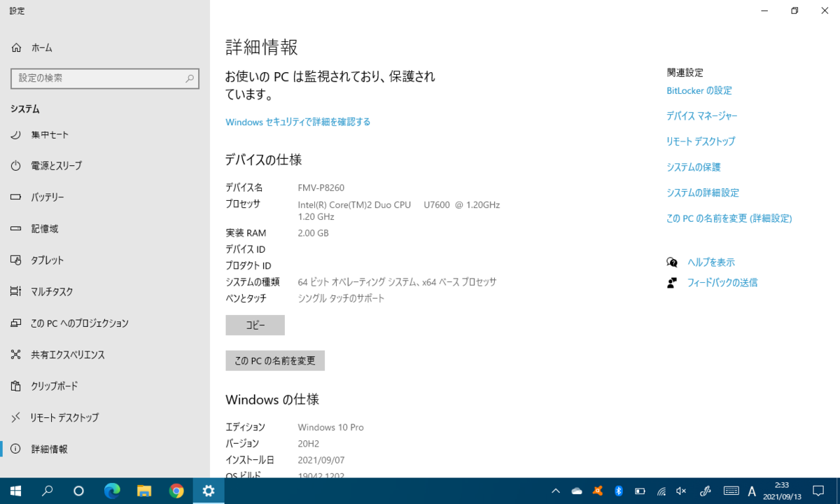Click the muted volume tray icon
Viewport: 840px width, 504px height.
click(x=681, y=491)
